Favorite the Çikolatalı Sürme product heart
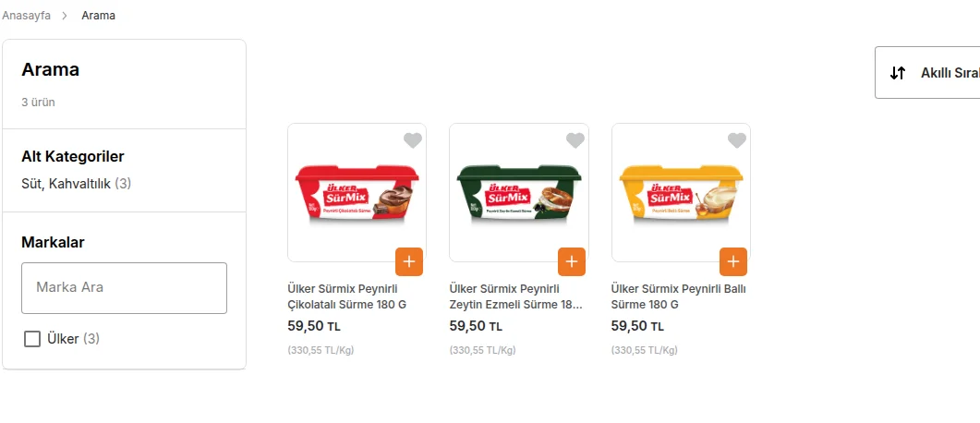 point(413,140)
